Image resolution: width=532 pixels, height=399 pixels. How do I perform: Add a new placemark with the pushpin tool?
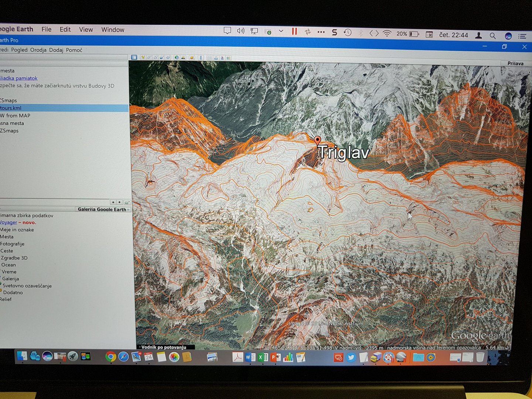(x=143, y=58)
